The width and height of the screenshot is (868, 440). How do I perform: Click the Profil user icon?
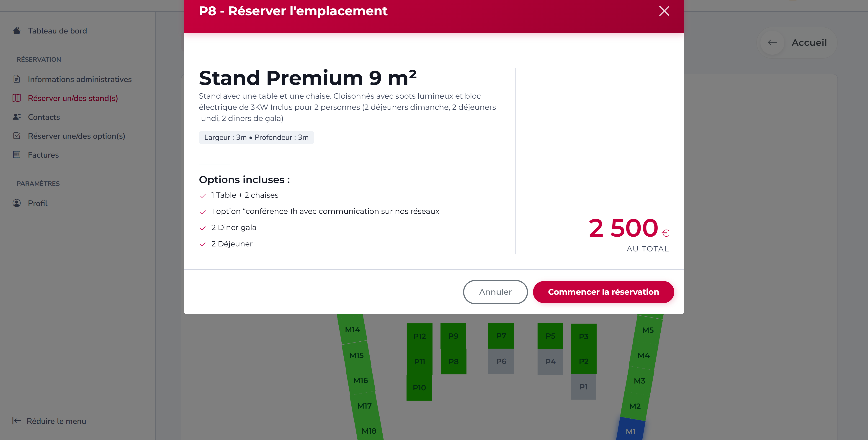click(x=16, y=203)
